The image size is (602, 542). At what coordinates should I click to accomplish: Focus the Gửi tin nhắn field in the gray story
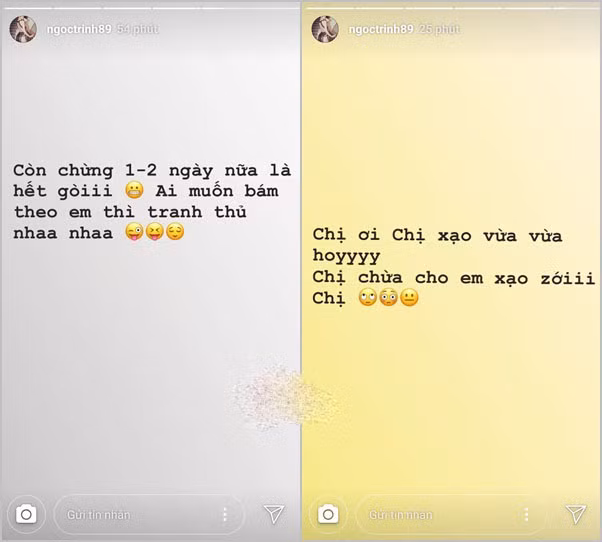click(149, 514)
